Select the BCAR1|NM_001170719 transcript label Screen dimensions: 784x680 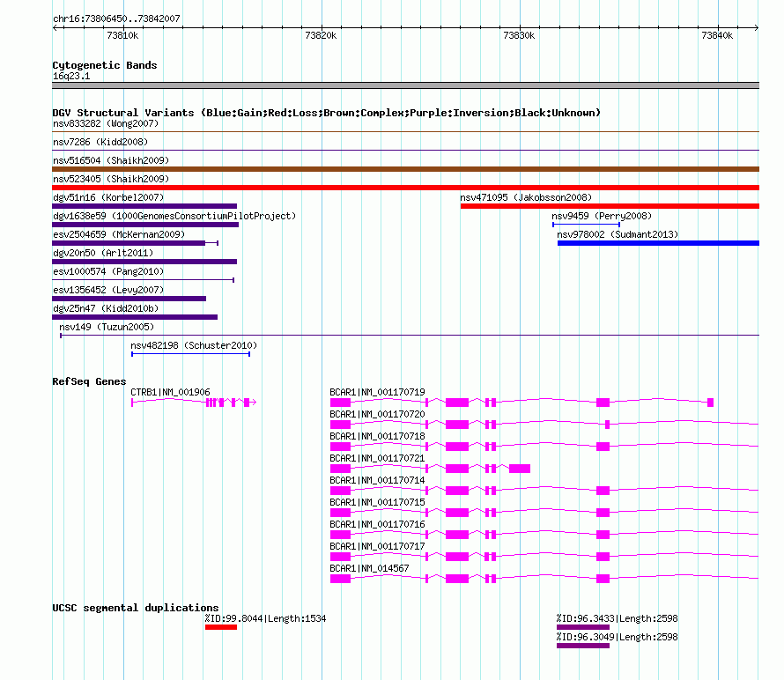(x=378, y=392)
